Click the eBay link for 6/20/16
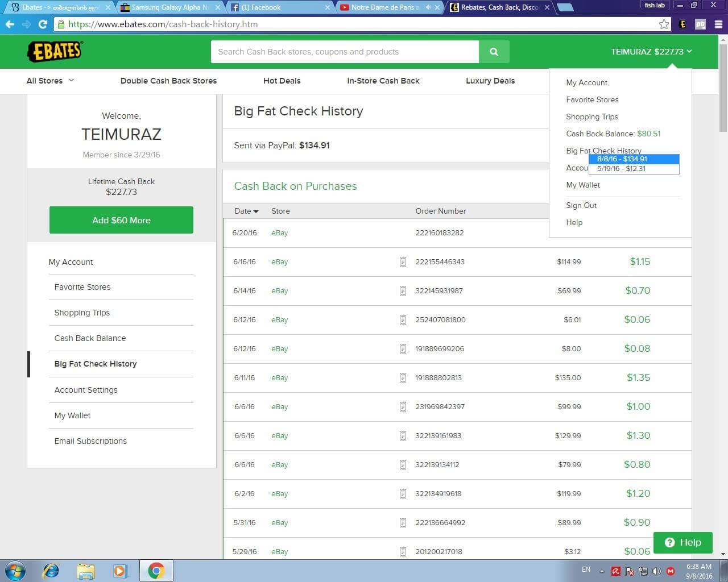 pos(279,233)
